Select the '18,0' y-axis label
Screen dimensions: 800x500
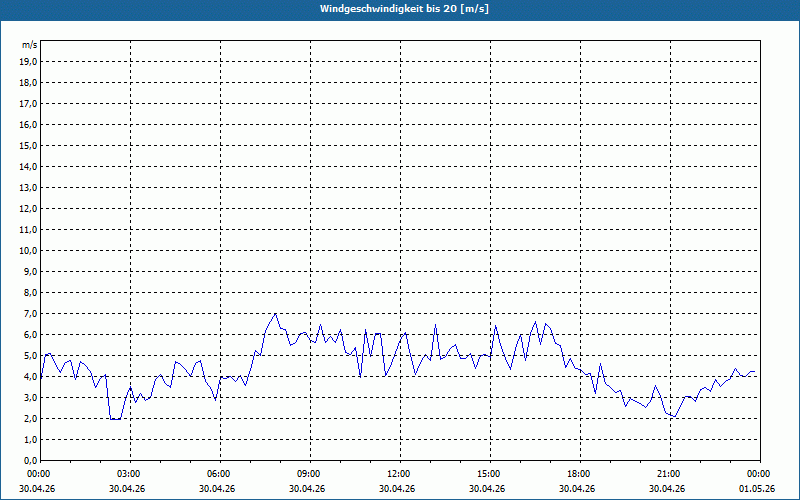tap(29, 83)
